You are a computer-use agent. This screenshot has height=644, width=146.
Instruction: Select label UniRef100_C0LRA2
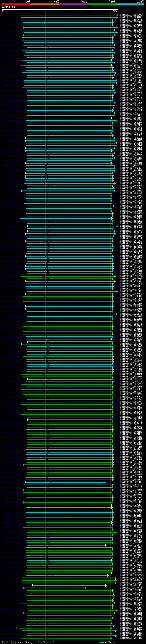point(131,80)
